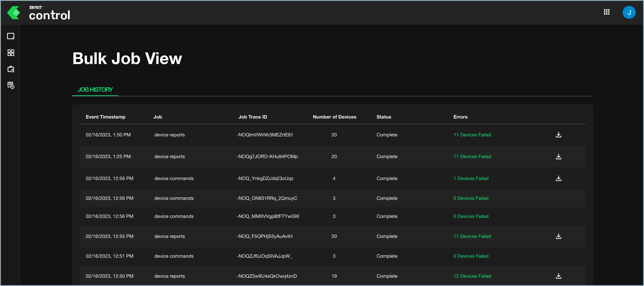Open the job history list sidebar icon
Screen dimensions: 644x286
11,85
